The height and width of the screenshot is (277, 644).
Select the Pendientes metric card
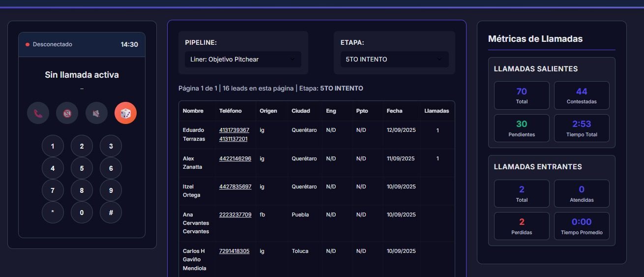(521, 128)
